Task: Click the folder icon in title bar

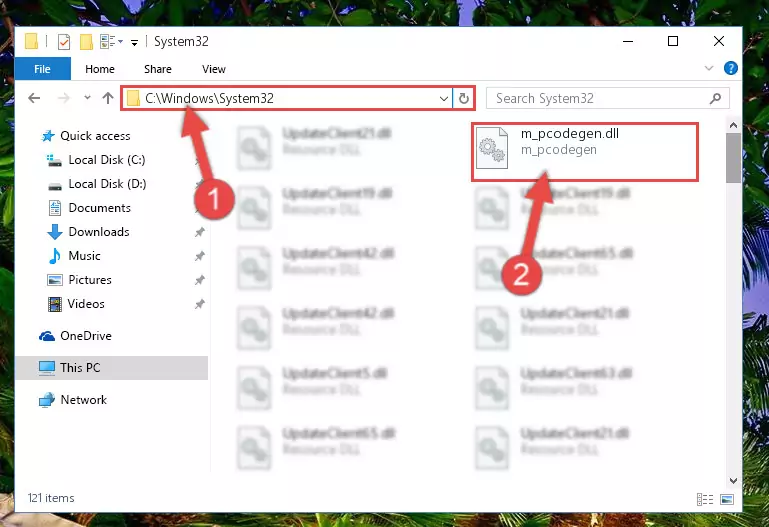Action: 32,42
